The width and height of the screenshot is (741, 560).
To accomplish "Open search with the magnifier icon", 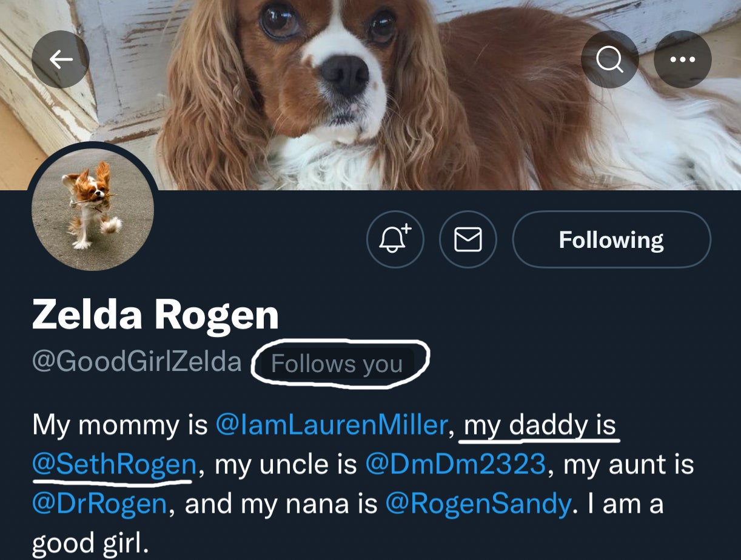I will pyautogui.click(x=609, y=59).
